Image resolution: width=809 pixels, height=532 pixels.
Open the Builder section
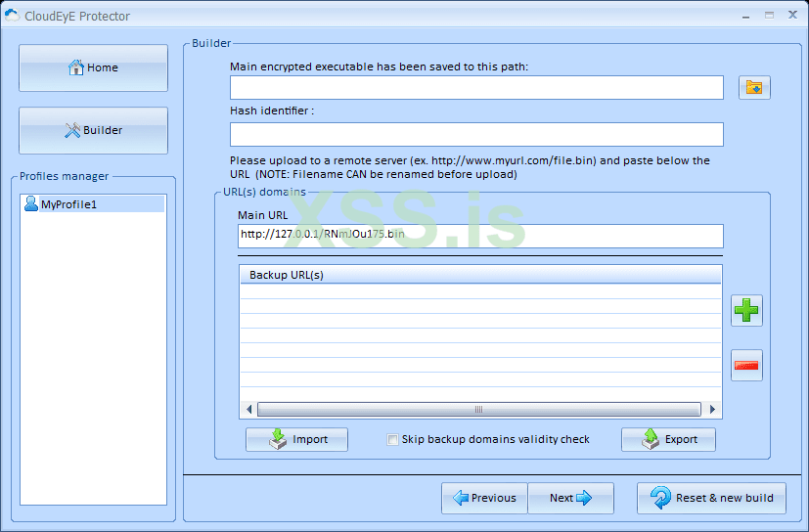[93, 130]
